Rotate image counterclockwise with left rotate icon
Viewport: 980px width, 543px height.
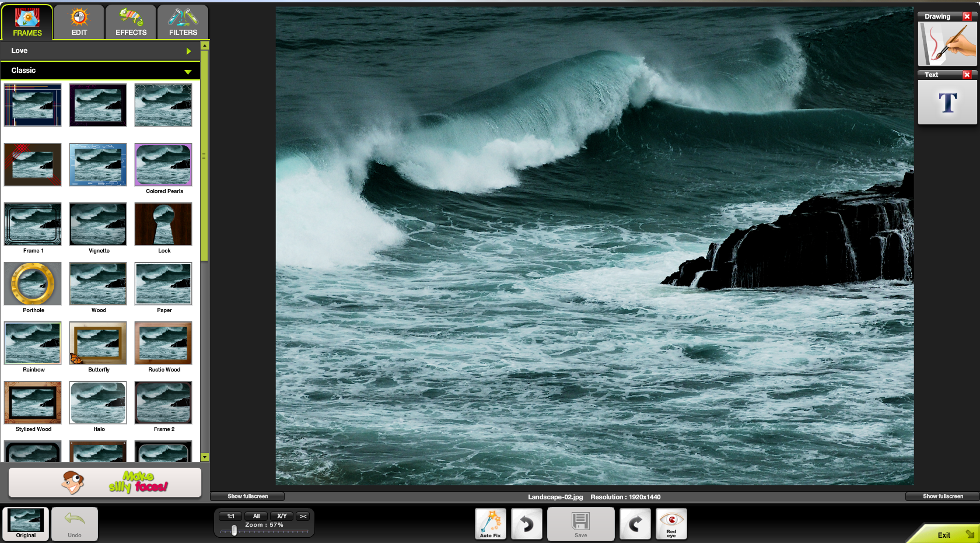527,524
